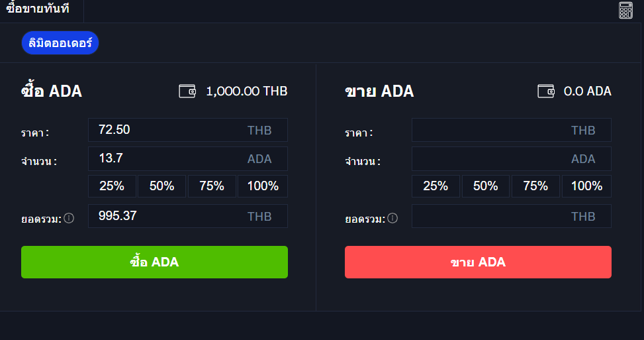The image size is (644, 340).
Task: Choose 25% in the sell ADA panel
Action: [436, 186]
